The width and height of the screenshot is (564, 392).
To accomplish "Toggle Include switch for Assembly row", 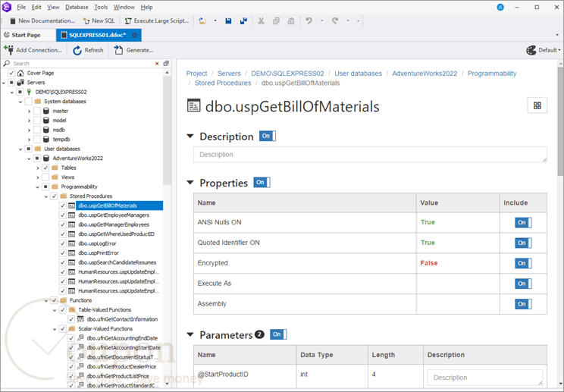I will tap(523, 304).
